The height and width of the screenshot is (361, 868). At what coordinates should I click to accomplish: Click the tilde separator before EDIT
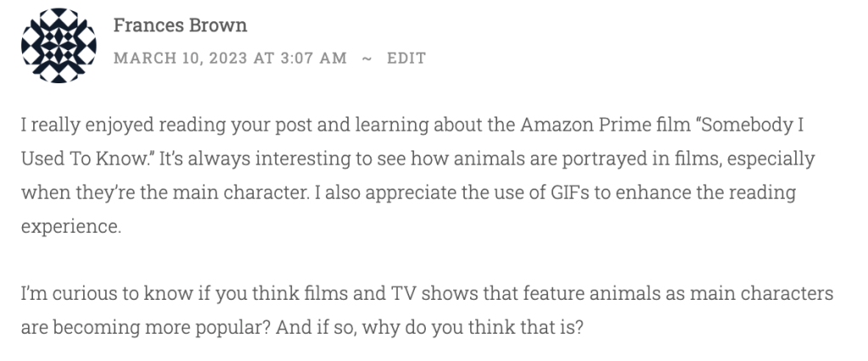367,58
